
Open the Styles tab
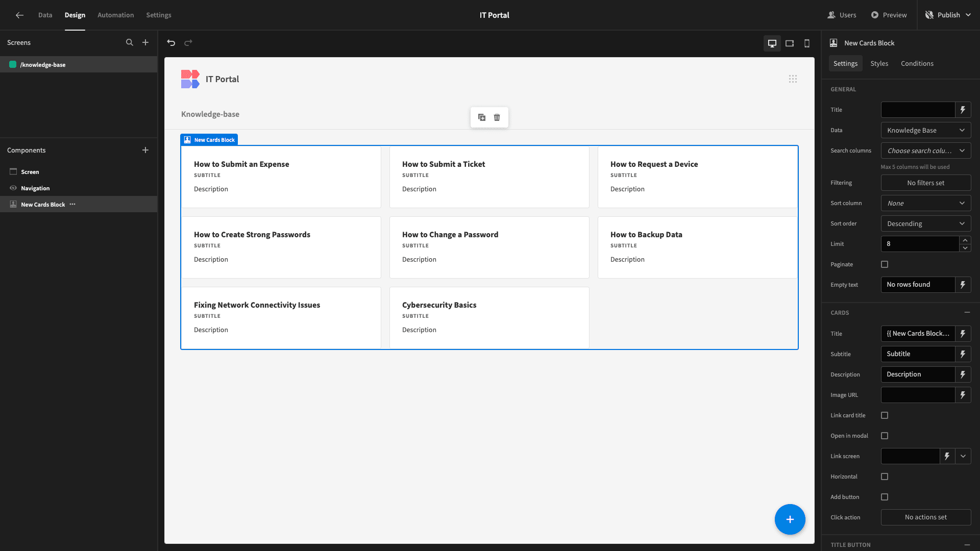coord(879,64)
